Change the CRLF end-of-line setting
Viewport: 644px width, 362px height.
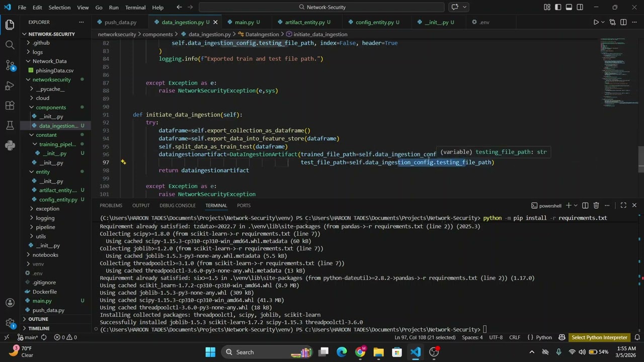pos(515,337)
